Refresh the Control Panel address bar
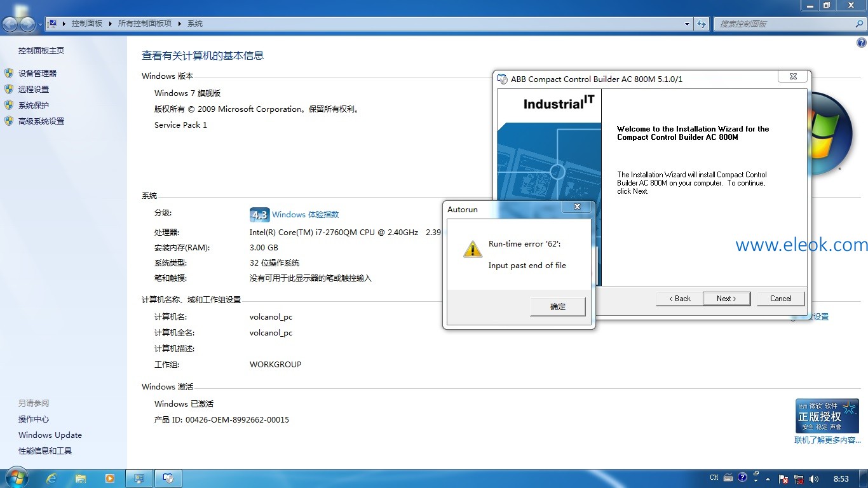The height and width of the screenshot is (488, 868). coord(702,24)
